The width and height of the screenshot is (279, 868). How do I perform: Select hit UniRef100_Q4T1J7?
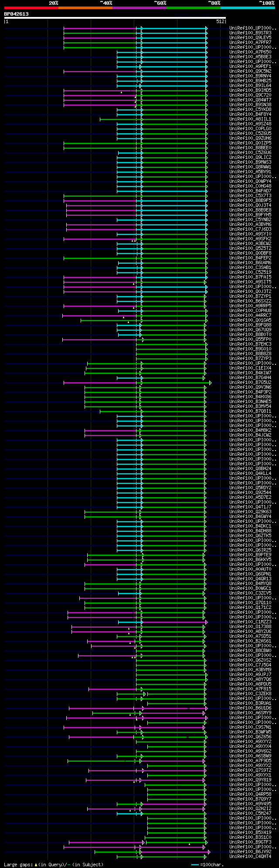pos(250,507)
